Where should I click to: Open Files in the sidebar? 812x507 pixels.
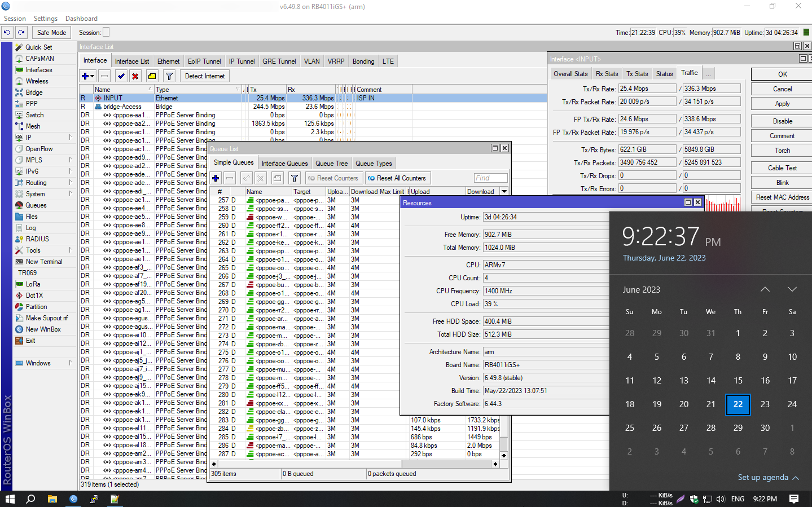[32, 217]
